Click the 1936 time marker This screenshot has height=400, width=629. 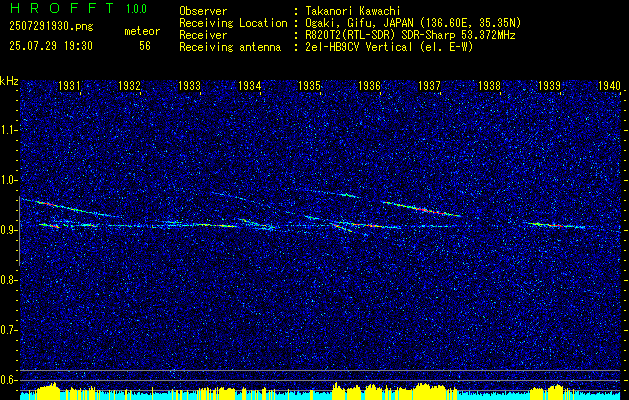click(369, 85)
